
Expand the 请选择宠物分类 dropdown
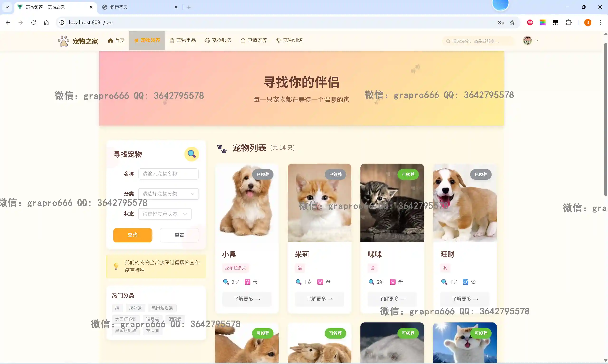coord(168,194)
